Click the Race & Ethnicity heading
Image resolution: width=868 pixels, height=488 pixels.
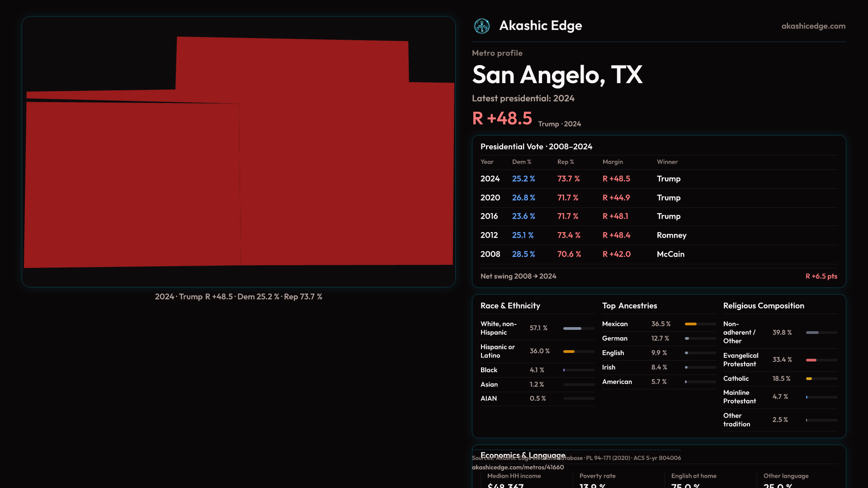[x=510, y=306]
